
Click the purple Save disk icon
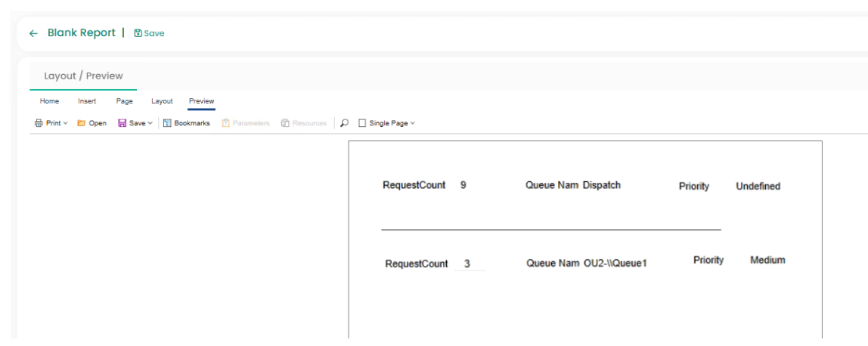(x=122, y=123)
